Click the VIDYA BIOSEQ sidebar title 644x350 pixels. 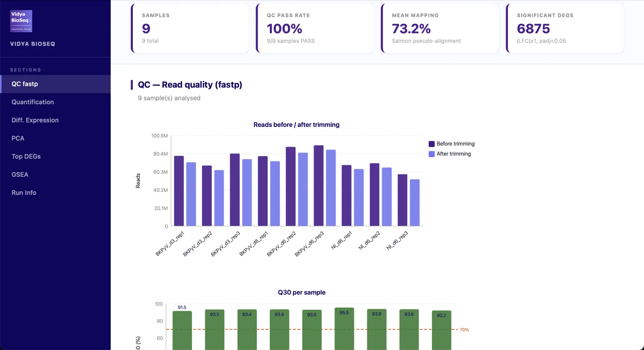[33, 44]
